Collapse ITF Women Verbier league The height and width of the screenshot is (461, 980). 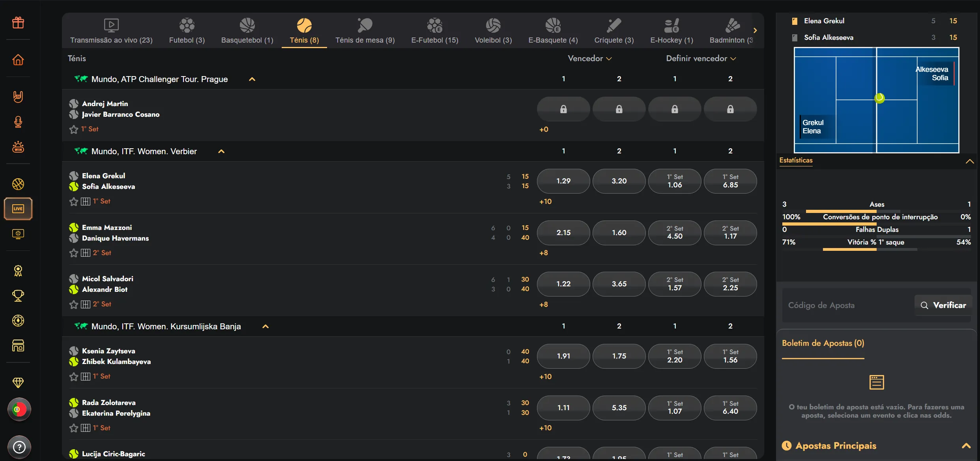pyautogui.click(x=221, y=151)
